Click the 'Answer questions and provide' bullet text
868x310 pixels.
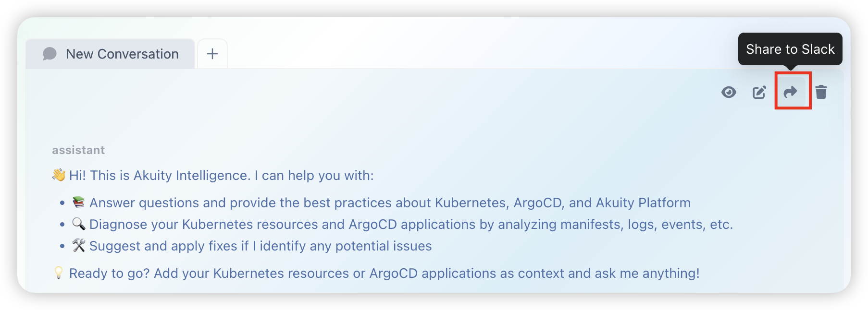pos(389,203)
